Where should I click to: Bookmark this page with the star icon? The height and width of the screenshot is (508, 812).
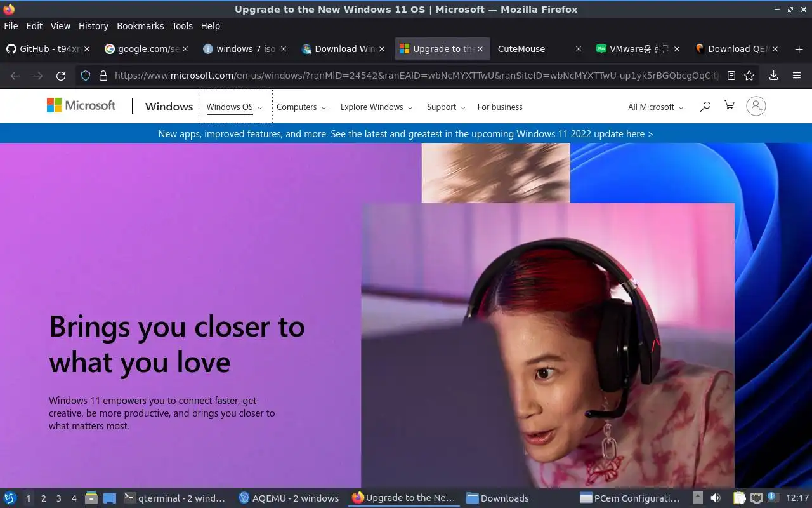[x=749, y=76]
